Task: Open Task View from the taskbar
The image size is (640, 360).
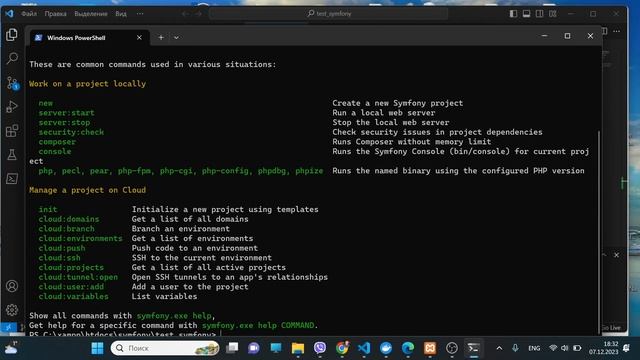Action: pos(232,348)
